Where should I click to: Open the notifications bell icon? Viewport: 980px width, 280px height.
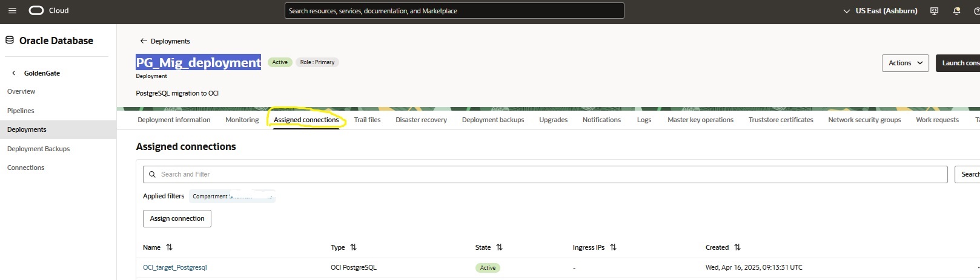coord(956,11)
